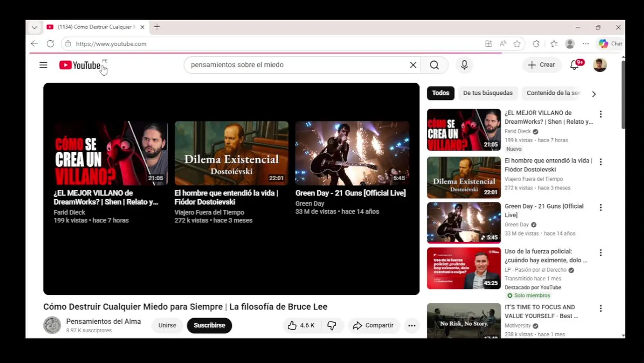This screenshot has height=363, width=644.
Task: Open browser extensions icon
Action: (536, 44)
